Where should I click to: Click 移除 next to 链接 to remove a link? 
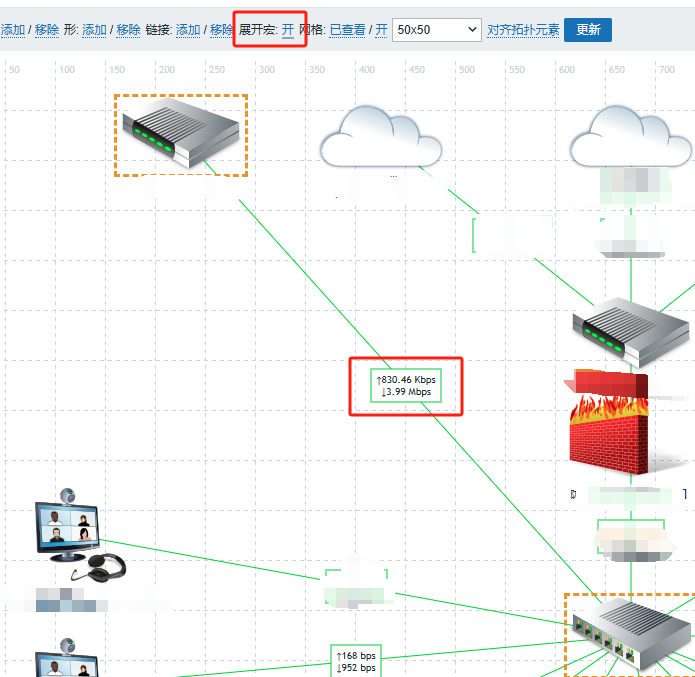tap(221, 30)
